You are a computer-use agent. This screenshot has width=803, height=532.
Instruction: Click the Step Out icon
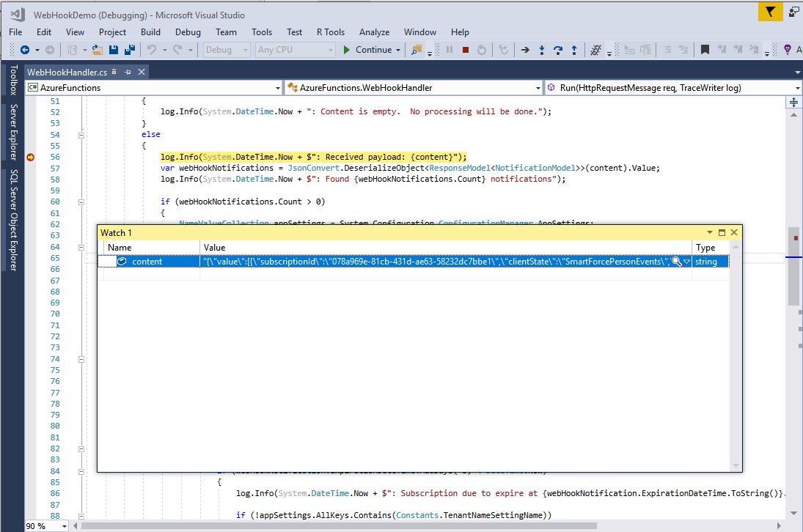click(x=574, y=50)
